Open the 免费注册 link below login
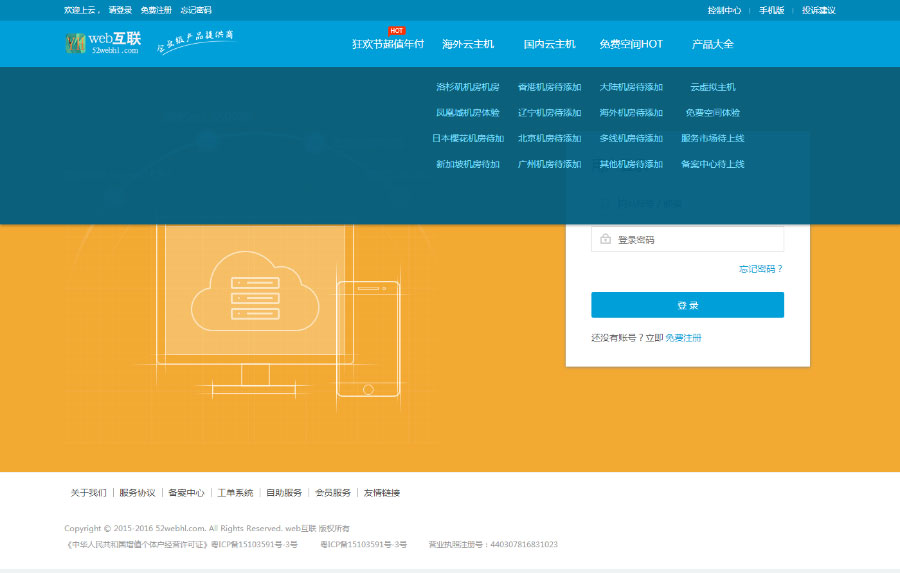Image resolution: width=900 pixels, height=573 pixels. 683,338
